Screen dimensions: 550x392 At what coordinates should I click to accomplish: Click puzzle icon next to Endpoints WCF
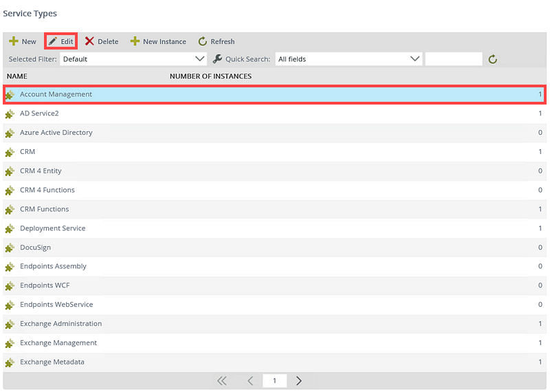[10, 286]
